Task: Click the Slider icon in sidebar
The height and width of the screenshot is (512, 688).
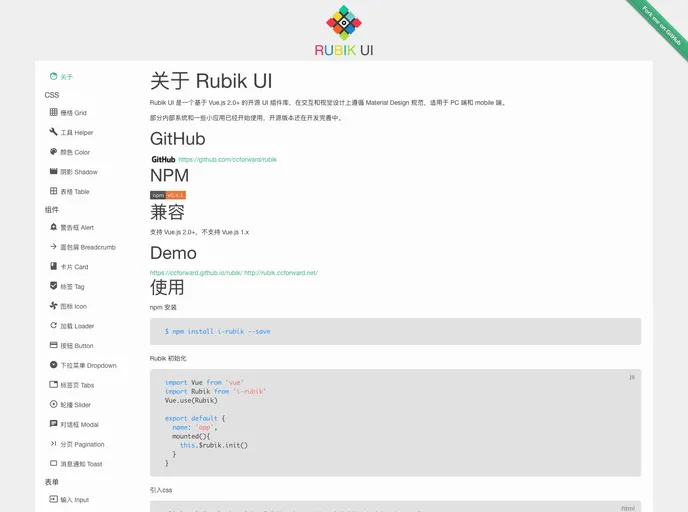Action: [54, 405]
